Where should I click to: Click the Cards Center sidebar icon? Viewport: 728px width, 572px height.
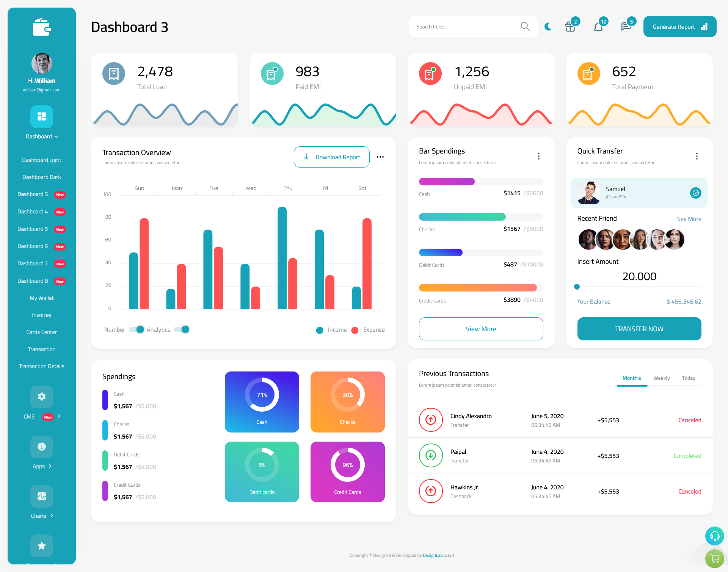(x=41, y=332)
